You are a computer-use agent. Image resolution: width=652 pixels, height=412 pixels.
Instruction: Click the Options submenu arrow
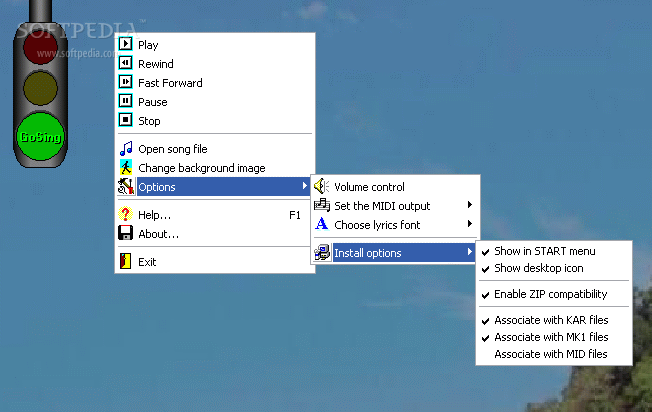(305, 186)
